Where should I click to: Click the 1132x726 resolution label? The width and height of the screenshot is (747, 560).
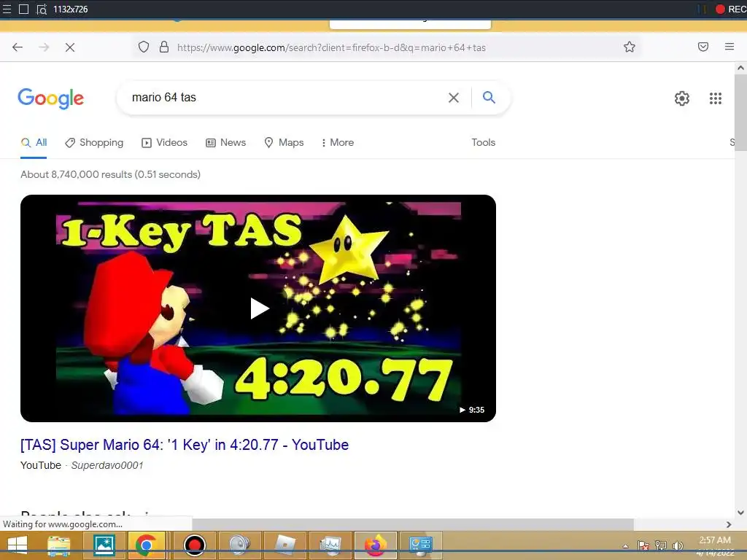click(71, 9)
